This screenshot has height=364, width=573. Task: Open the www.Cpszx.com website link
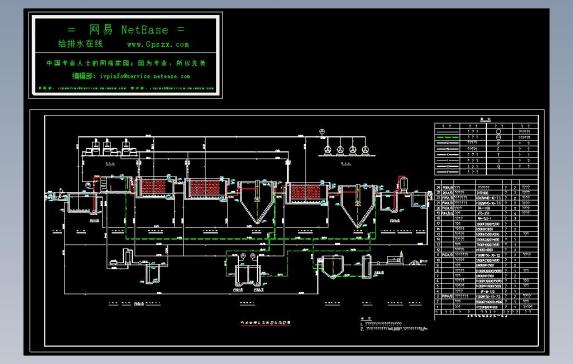(158, 45)
